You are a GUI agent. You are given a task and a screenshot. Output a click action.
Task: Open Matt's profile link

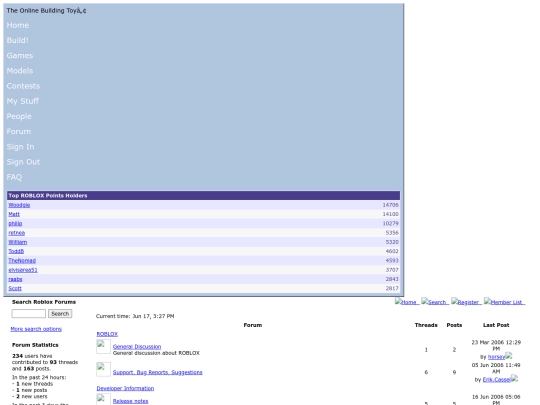[14, 214]
